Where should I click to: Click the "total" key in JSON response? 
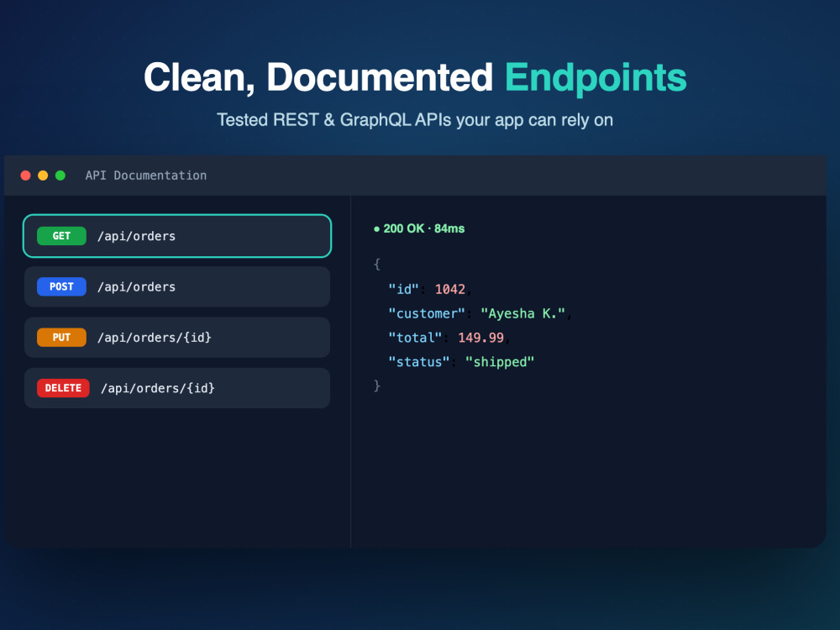pos(415,338)
